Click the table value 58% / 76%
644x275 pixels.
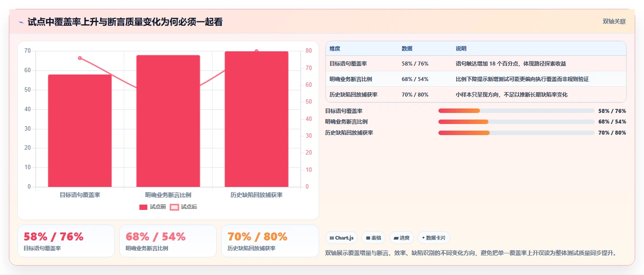(x=415, y=64)
